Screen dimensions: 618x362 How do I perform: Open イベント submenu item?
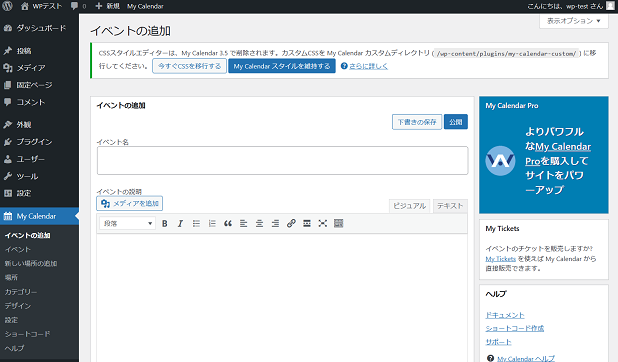pyautogui.click(x=18, y=250)
